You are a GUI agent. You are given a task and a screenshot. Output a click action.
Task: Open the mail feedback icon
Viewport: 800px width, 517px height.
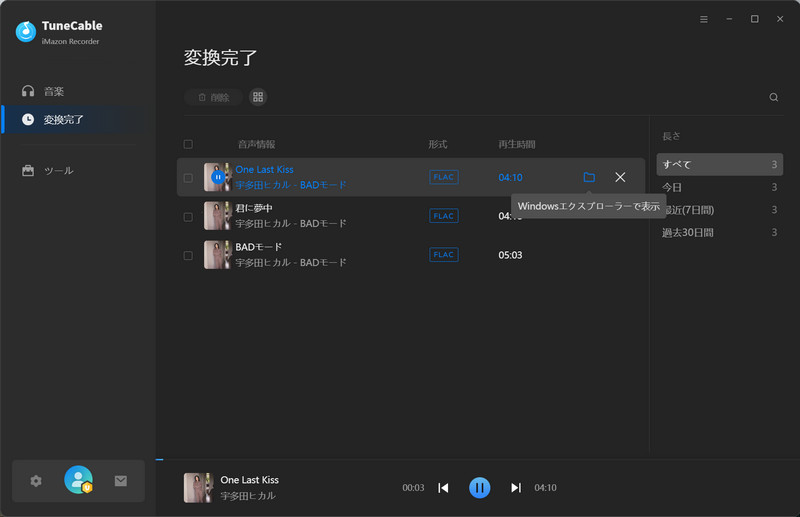click(x=121, y=481)
